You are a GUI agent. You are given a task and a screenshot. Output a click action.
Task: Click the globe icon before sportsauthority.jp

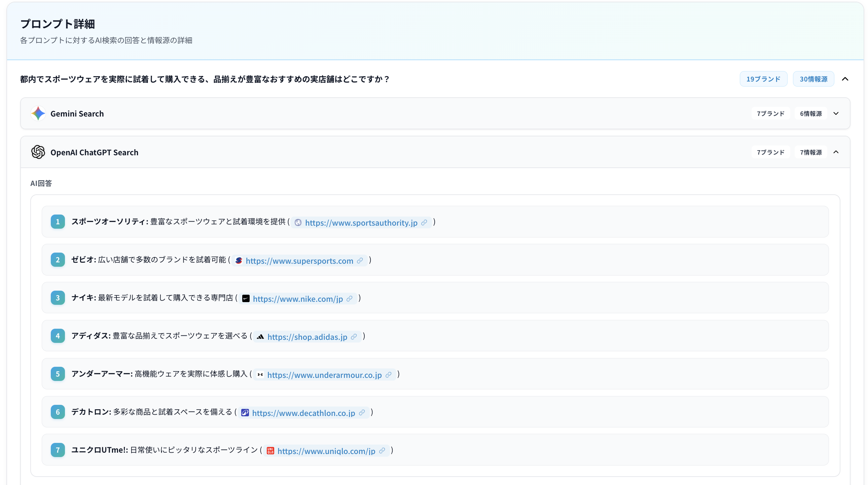tap(298, 222)
